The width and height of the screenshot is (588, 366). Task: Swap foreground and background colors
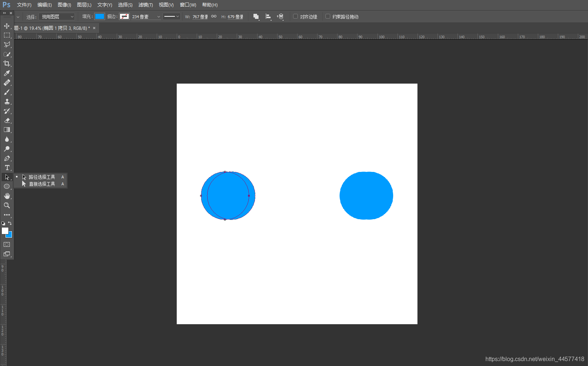(10, 223)
